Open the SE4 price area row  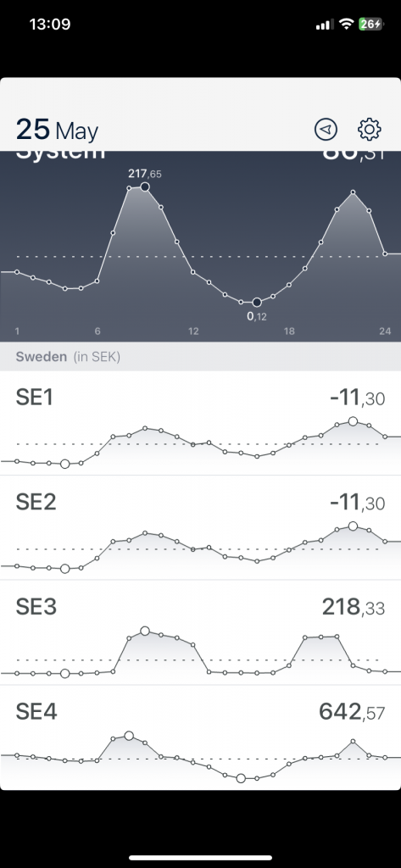200,737
